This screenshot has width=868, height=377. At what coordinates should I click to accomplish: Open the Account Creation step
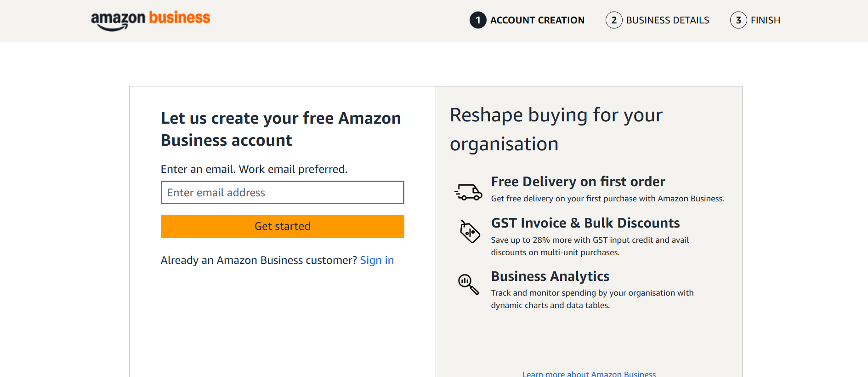[538, 20]
